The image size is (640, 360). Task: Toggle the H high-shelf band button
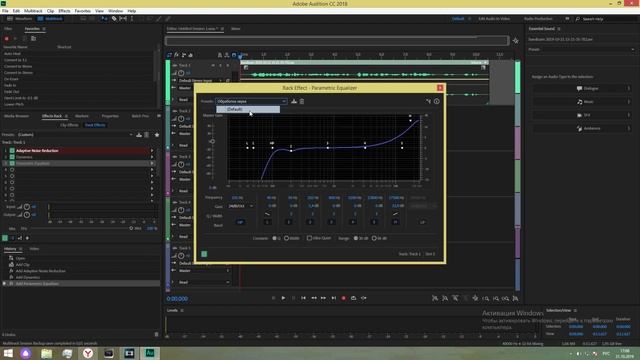coord(395,222)
